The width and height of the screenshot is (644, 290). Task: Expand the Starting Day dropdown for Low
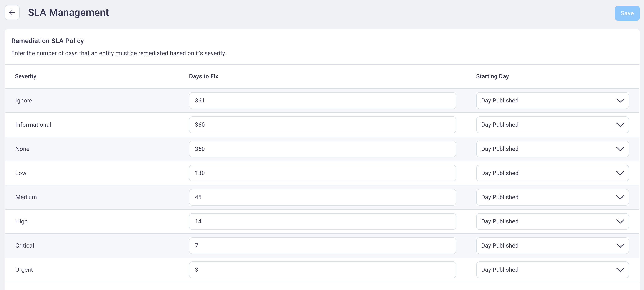[620, 172]
